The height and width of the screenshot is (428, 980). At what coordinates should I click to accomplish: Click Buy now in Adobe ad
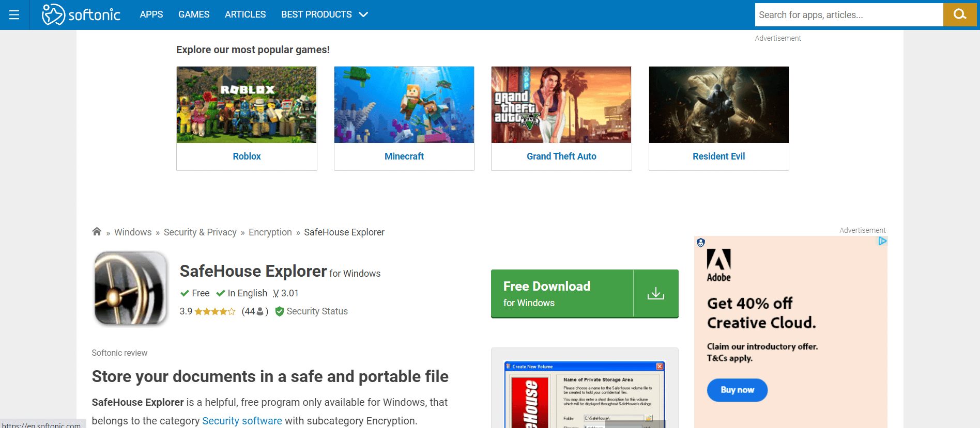coord(737,390)
